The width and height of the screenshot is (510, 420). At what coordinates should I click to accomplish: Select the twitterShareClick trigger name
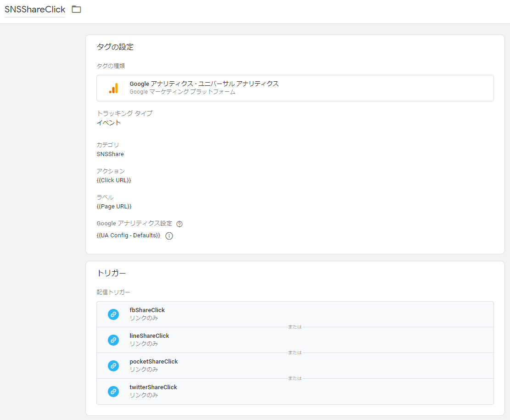click(x=153, y=387)
